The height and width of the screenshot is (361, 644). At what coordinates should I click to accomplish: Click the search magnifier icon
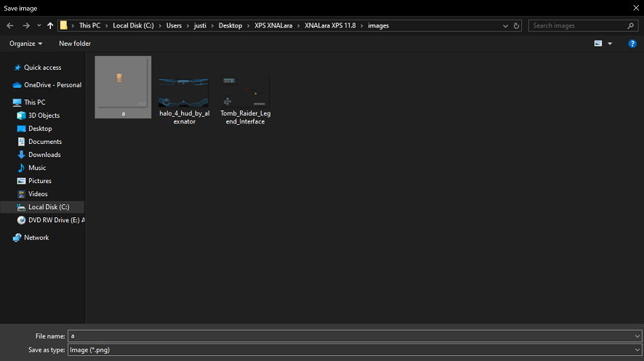(x=630, y=25)
